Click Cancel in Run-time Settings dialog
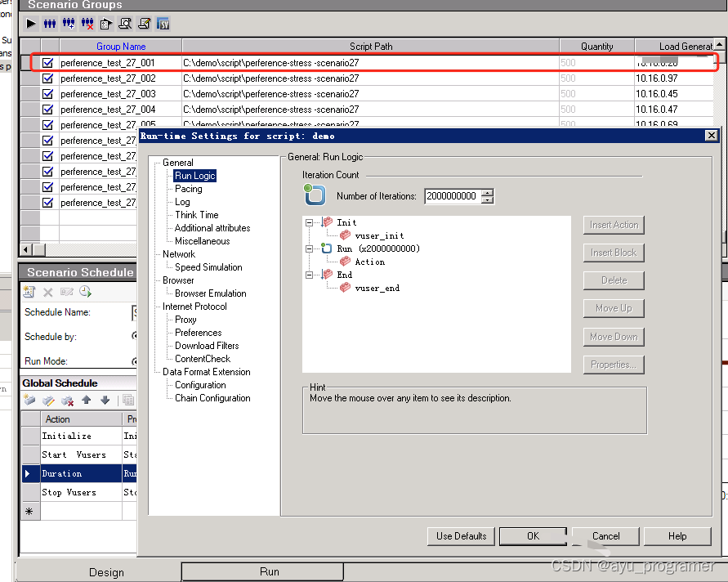Viewport: 728px width, 582px height. point(606,536)
